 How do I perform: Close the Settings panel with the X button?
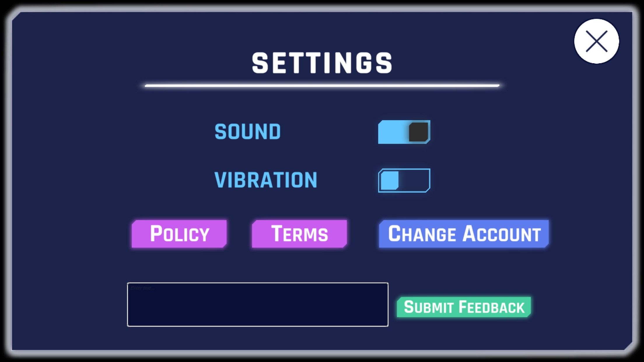596,41
